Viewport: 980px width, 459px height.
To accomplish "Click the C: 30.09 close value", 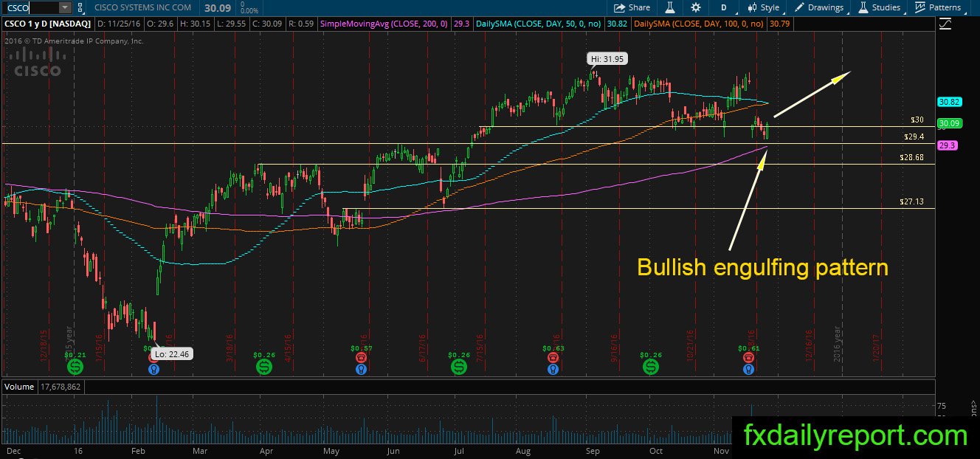I will click(x=269, y=24).
